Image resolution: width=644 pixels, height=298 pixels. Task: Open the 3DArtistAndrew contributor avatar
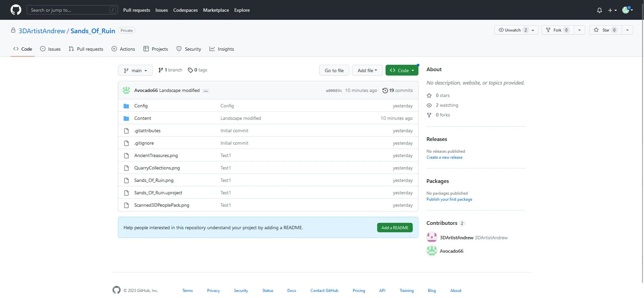tap(432, 237)
